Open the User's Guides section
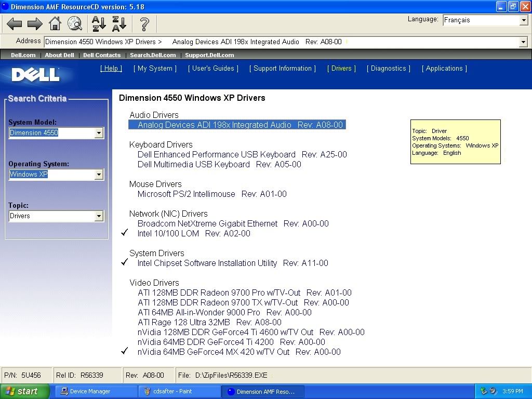This screenshot has height=399, width=532. click(x=213, y=69)
